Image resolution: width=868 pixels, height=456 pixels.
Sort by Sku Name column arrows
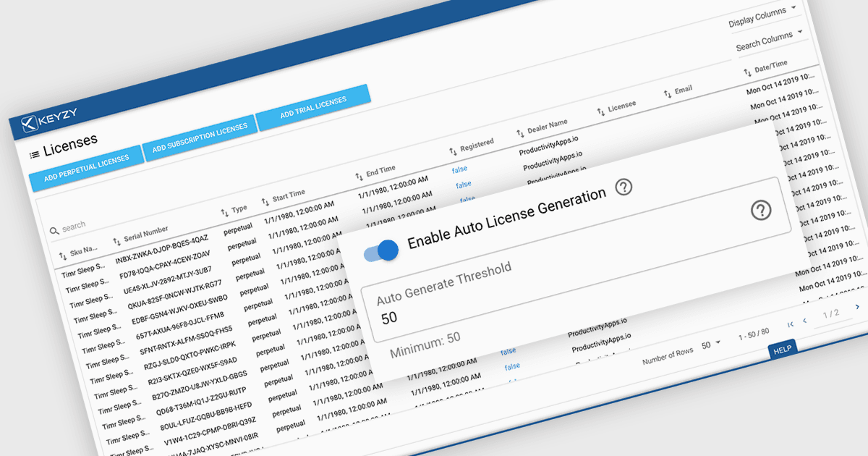coord(63,256)
